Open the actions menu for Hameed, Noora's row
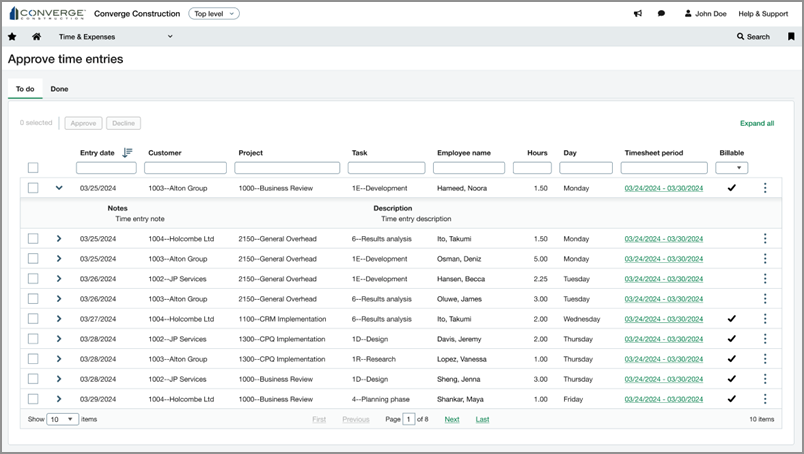 coord(765,187)
